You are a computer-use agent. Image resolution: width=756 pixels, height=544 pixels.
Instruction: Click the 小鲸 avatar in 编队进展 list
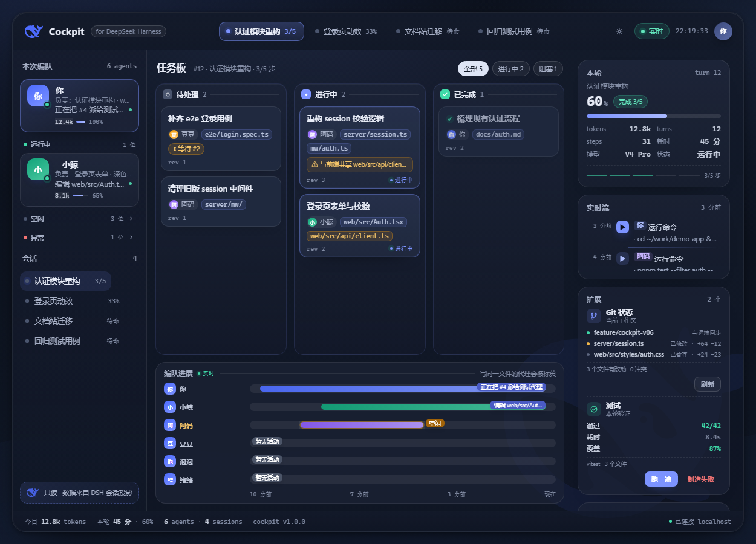[169, 407]
